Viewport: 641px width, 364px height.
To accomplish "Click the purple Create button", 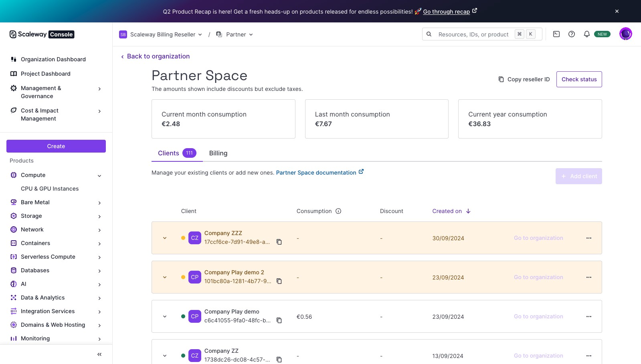I will click(56, 146).
